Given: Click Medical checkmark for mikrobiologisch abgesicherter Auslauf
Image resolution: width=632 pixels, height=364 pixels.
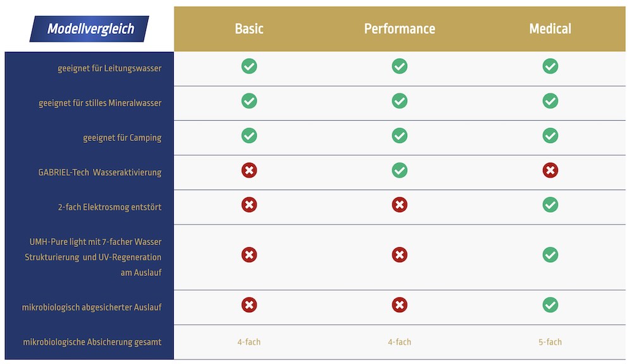Looking at the screenshot, I should [x=550, y=305].
